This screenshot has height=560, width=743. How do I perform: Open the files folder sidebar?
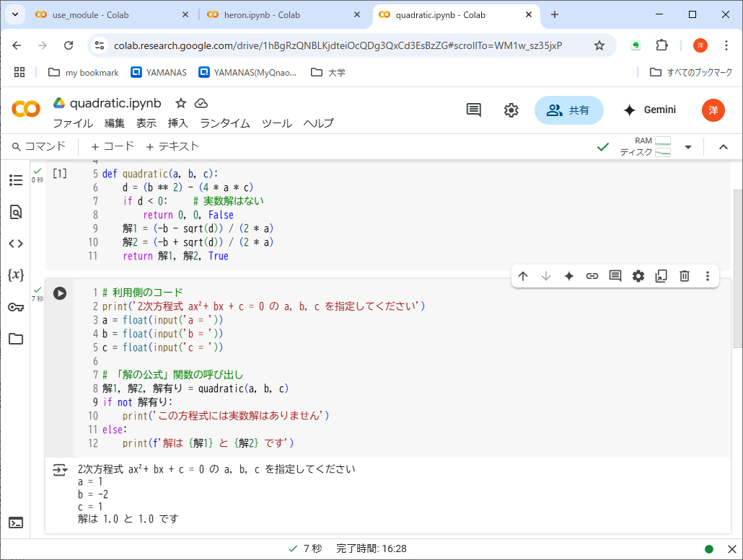[x=16, y=339]
